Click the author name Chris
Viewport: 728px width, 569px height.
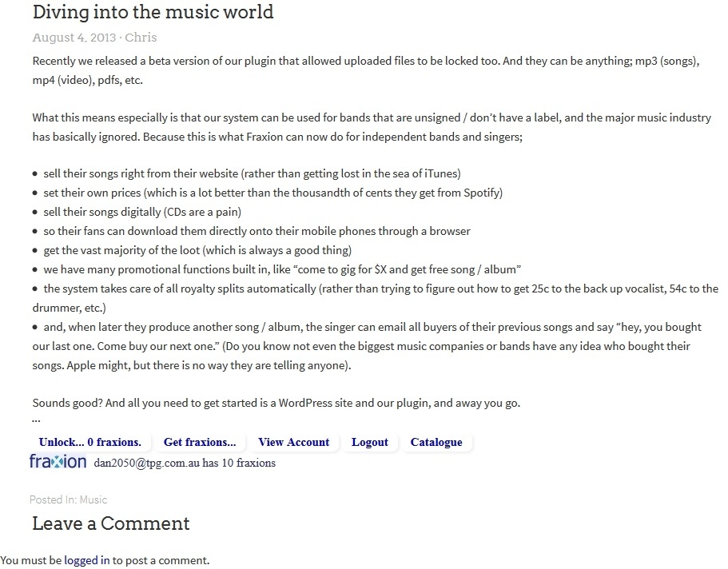pos(141,37)
